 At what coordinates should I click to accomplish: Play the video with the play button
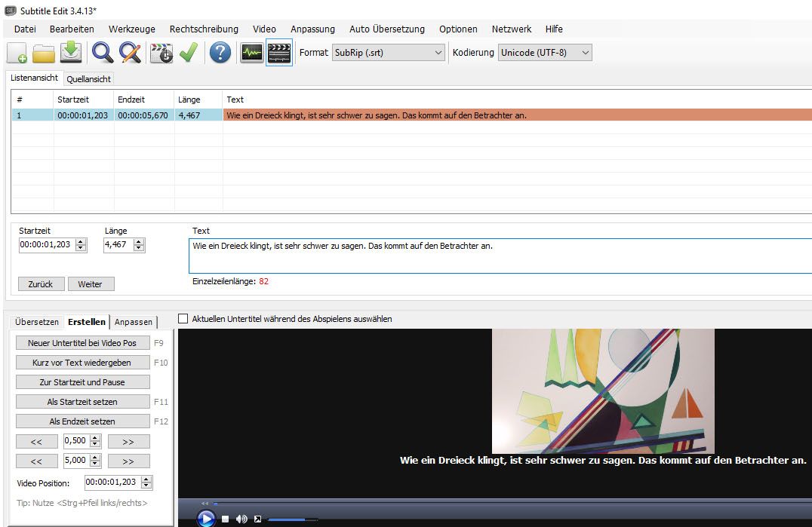pos(205,518)
